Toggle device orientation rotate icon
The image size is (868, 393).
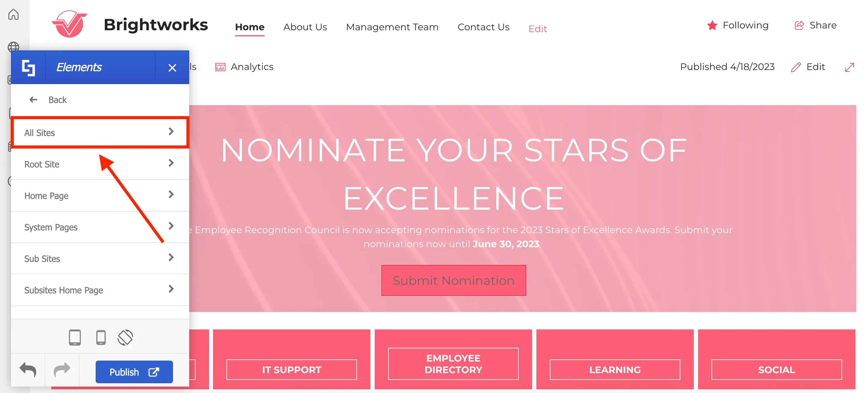[125, 337]
